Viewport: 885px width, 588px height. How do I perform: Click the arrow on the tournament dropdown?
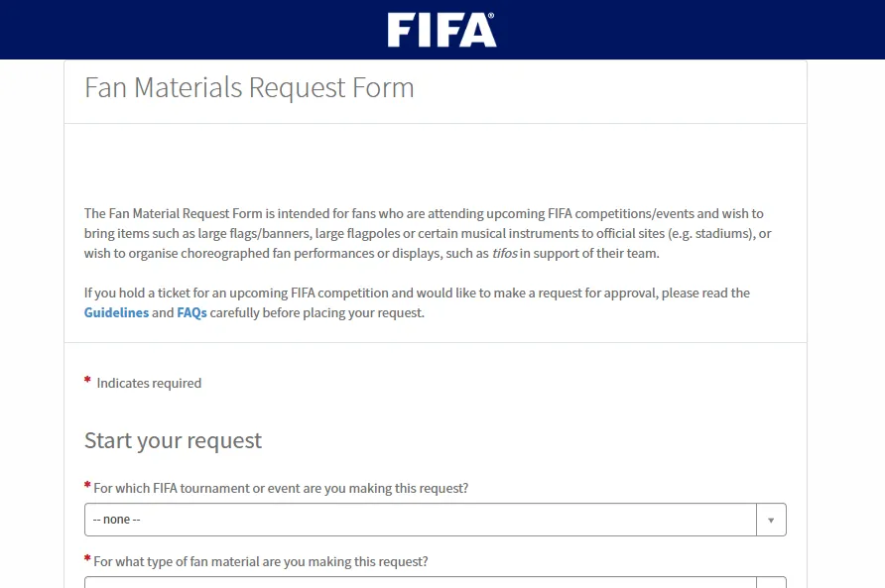771,520
